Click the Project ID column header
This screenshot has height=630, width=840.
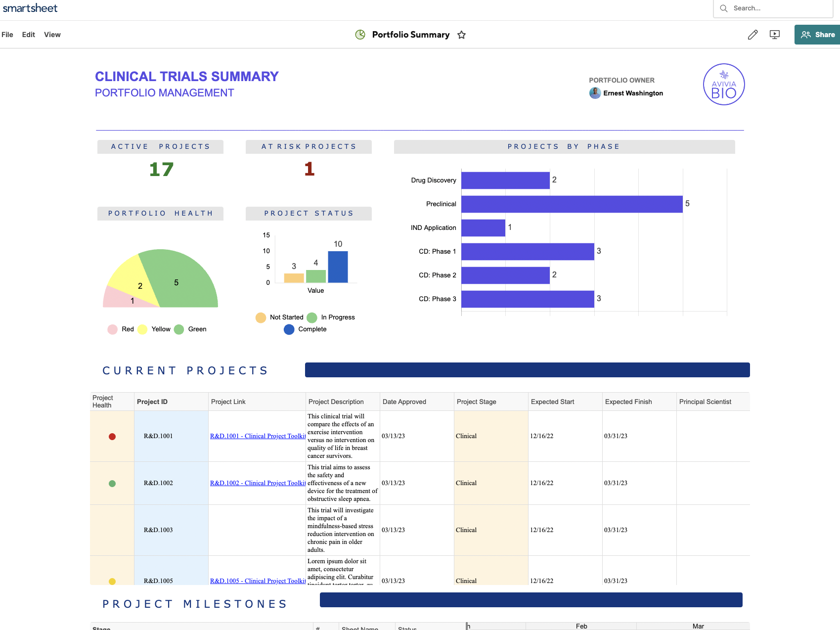(x=171, y=402)
